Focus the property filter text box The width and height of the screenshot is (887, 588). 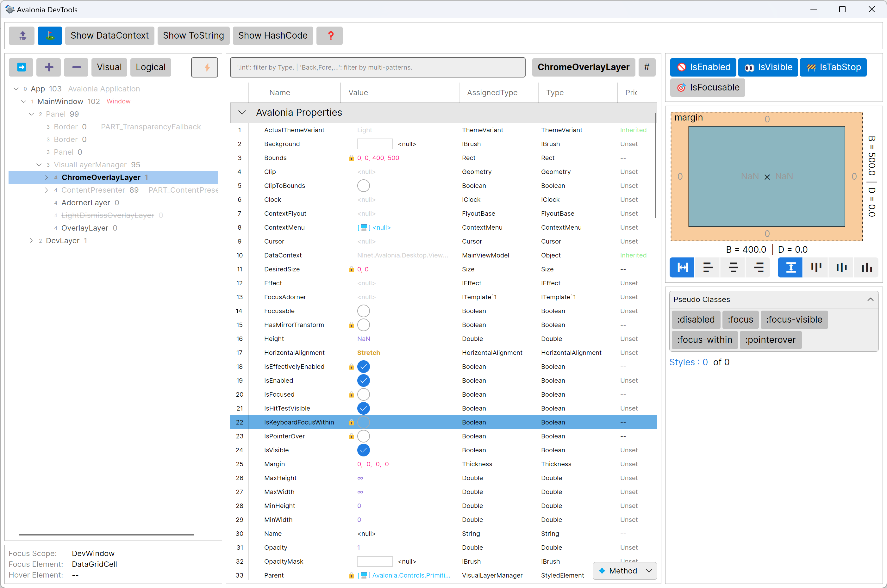point(378,67)
